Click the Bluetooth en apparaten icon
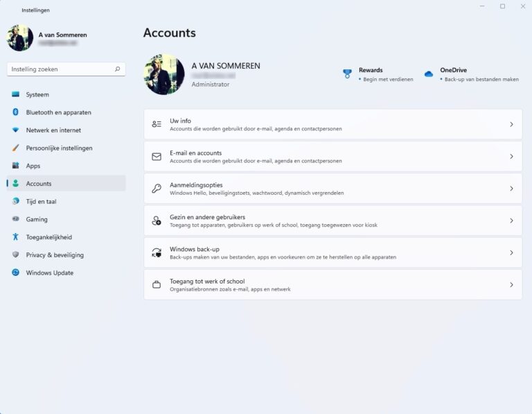 [x=15, y=112]
